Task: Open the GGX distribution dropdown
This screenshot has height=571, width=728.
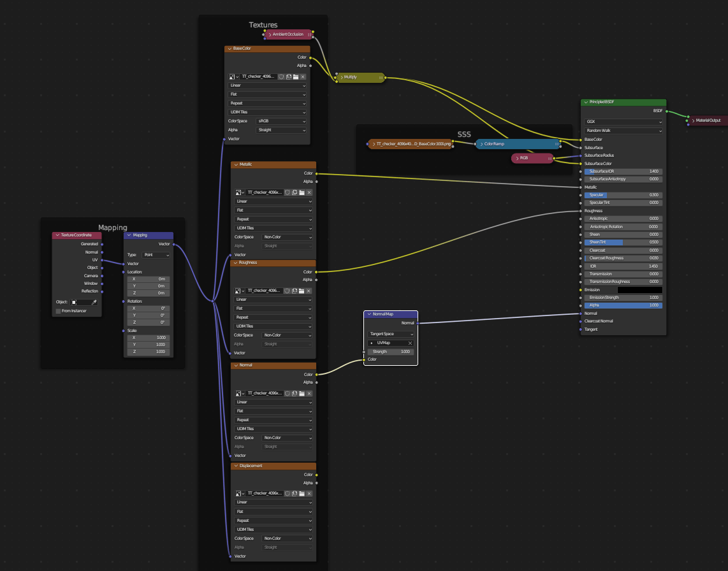Action: (x=623, y=122)
